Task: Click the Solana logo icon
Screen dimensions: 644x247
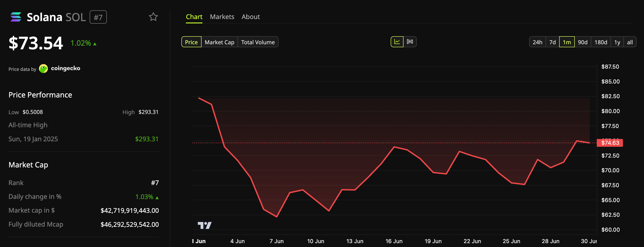Action: click(x=16, y=17)
